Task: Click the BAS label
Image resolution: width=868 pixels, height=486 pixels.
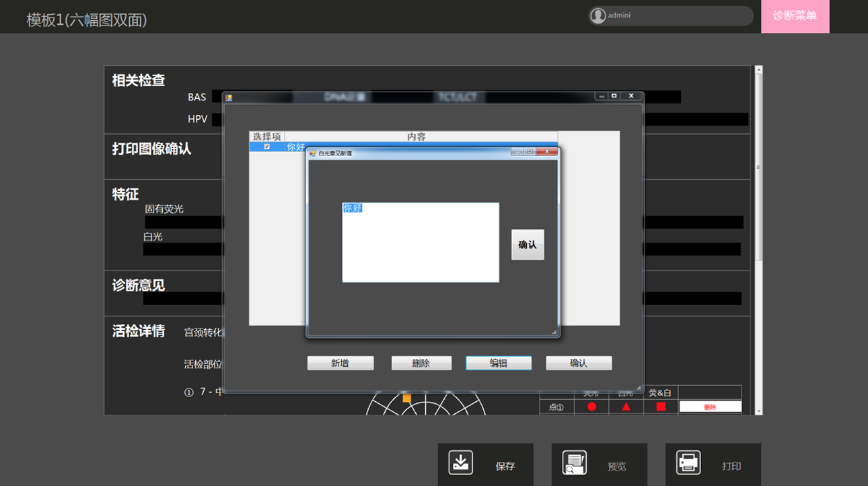Action: point(197,98)
